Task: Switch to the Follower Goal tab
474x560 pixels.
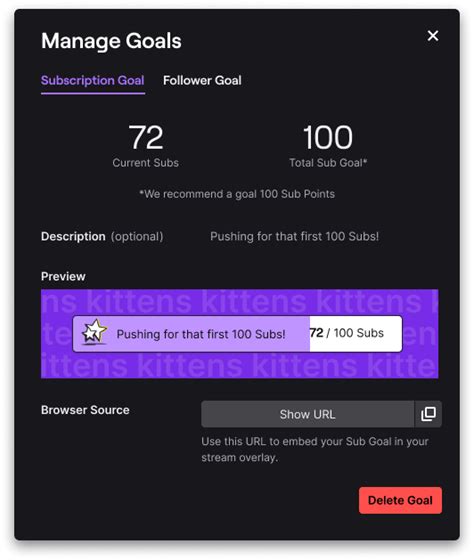Action: (x=202, y=80)
